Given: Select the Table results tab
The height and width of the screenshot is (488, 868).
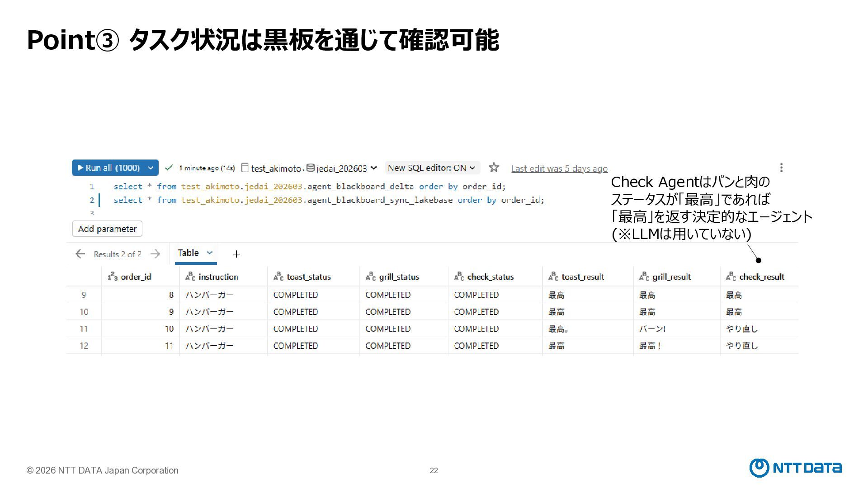Looking at the screenshot, I should point(188,253).
